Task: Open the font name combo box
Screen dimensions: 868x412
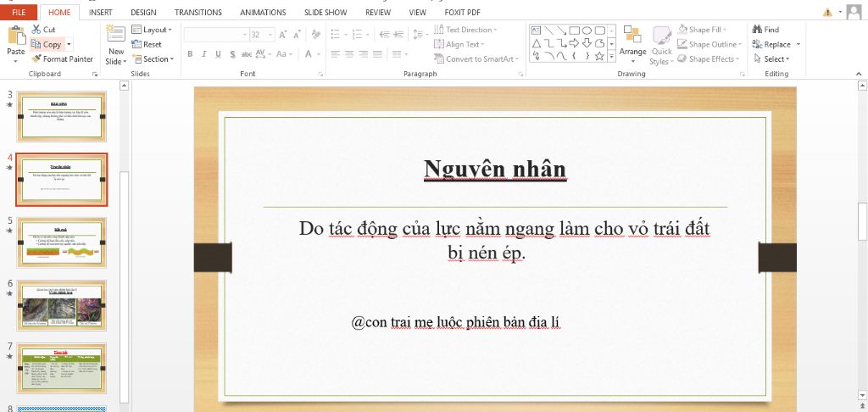Action: (216, 34)
